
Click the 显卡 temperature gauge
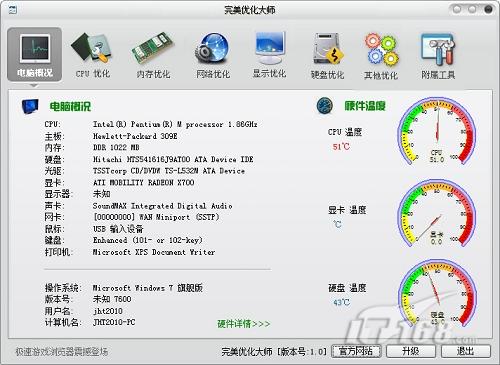tap(437, 213)
